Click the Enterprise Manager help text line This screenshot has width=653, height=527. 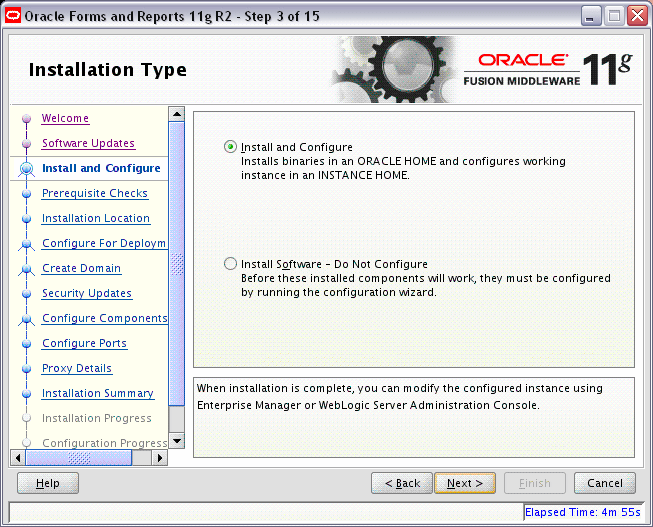coord(368,405)
